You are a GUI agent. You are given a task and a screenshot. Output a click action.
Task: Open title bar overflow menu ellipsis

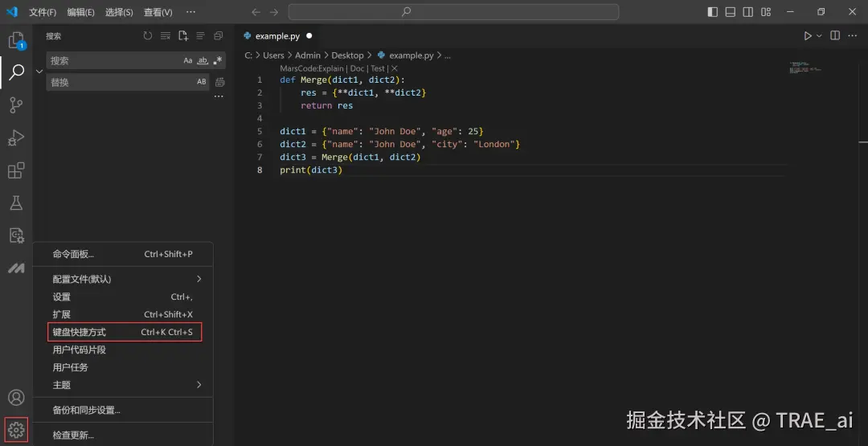(191, 12)
